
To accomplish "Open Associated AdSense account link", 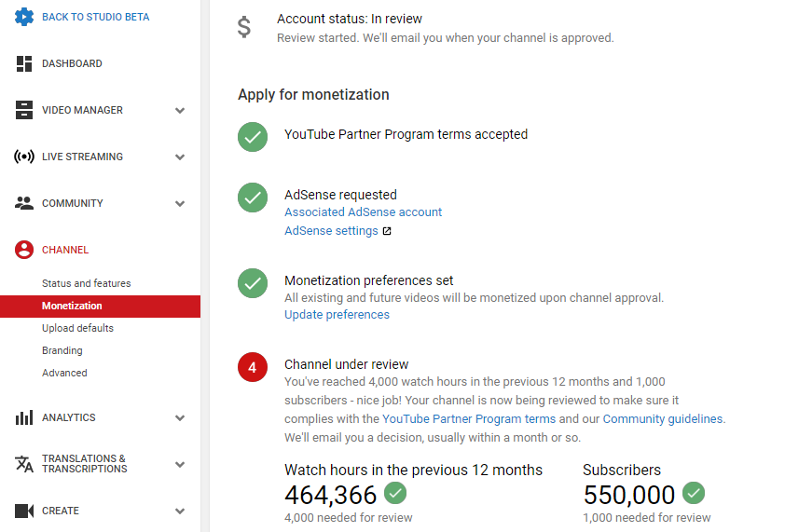I will pyautogui.click(x=363, y=212).
